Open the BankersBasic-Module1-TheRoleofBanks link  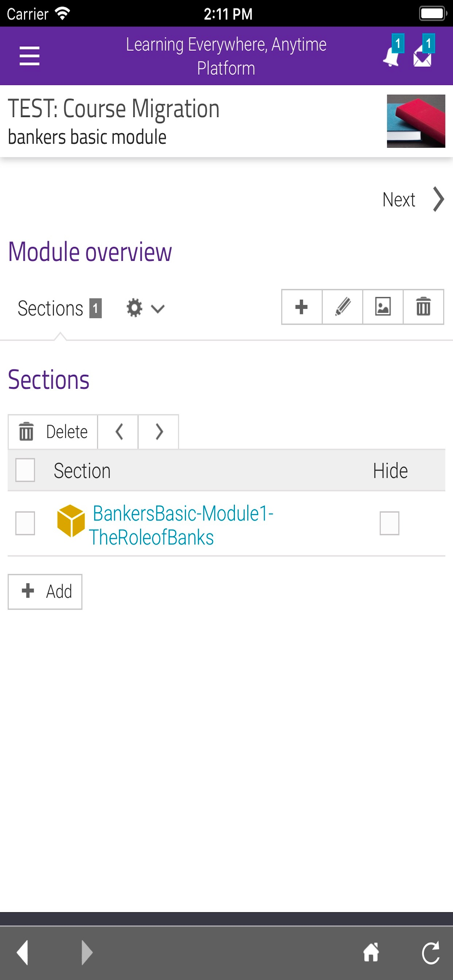coord(181,525)
